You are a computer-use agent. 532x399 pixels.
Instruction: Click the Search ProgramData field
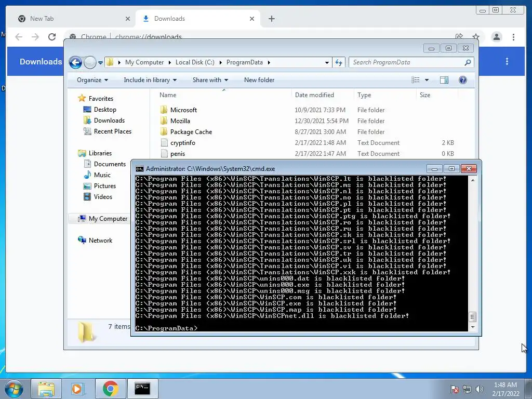[411, 62]
